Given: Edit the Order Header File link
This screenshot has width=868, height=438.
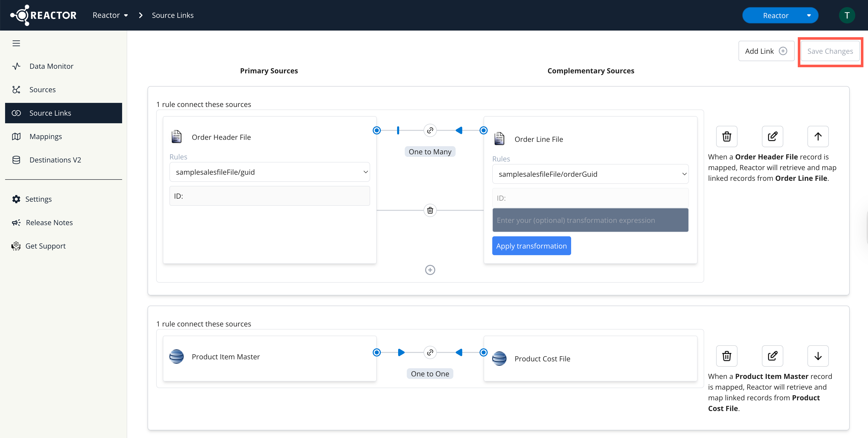Looking at the screenshot, I should coord(772,136).
